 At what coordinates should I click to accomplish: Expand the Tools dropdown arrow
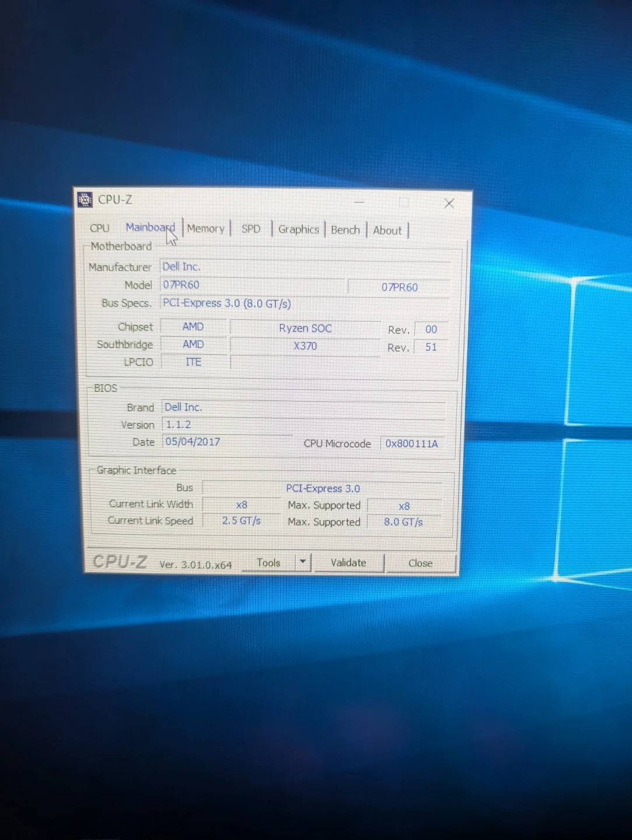(x=303, y=562)
